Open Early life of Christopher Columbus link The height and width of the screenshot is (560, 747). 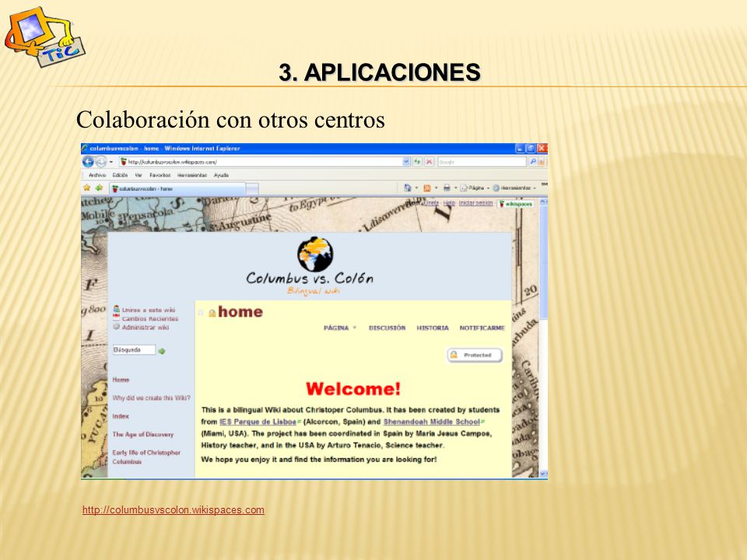tap(146, 457)
